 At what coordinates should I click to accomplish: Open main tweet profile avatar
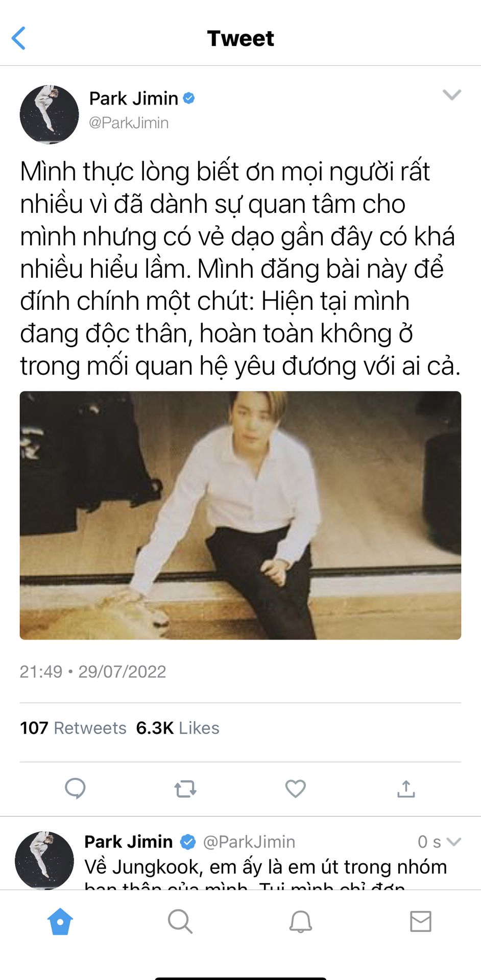(49, 114)
